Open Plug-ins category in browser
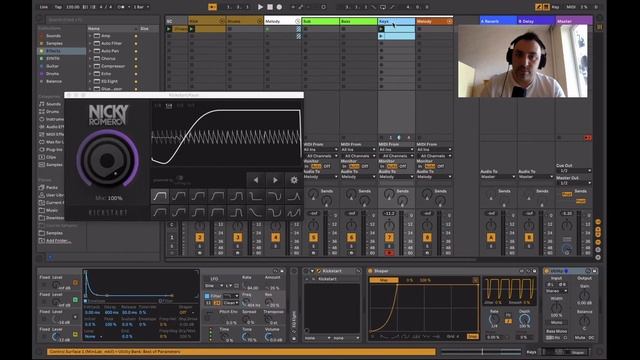This screenshot has width=640, height=360. tap(54, 149)
